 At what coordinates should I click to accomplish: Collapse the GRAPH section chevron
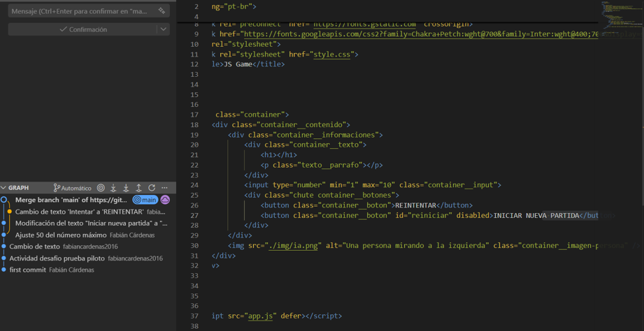[x=3, y=188]
